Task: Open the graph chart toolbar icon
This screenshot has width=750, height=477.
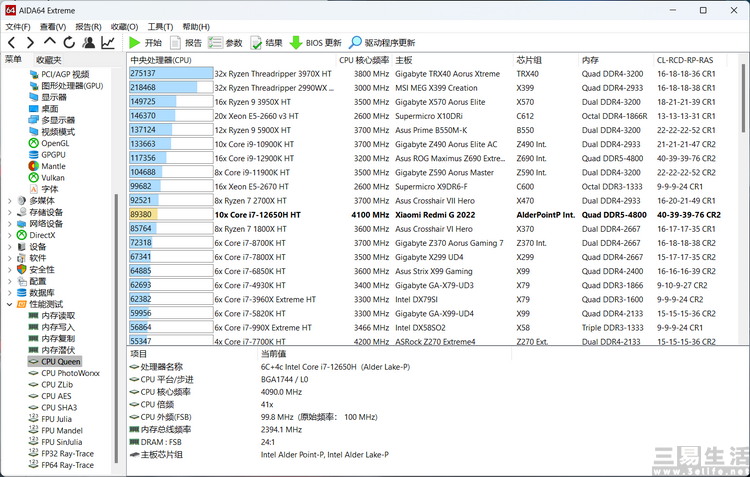Action: tap(108, 43)
